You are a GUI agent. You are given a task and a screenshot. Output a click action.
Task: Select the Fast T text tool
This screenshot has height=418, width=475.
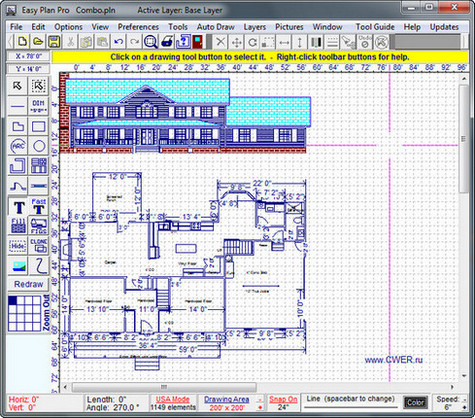(39, 207)
